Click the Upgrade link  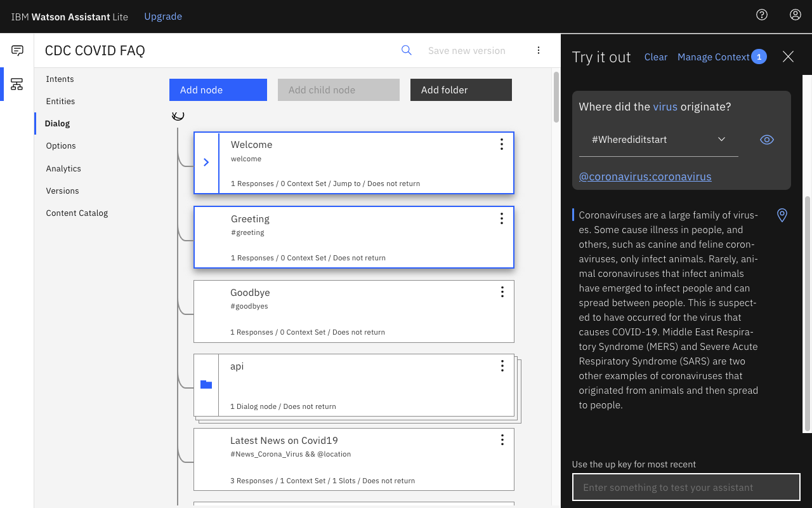[x=163, y=17]
